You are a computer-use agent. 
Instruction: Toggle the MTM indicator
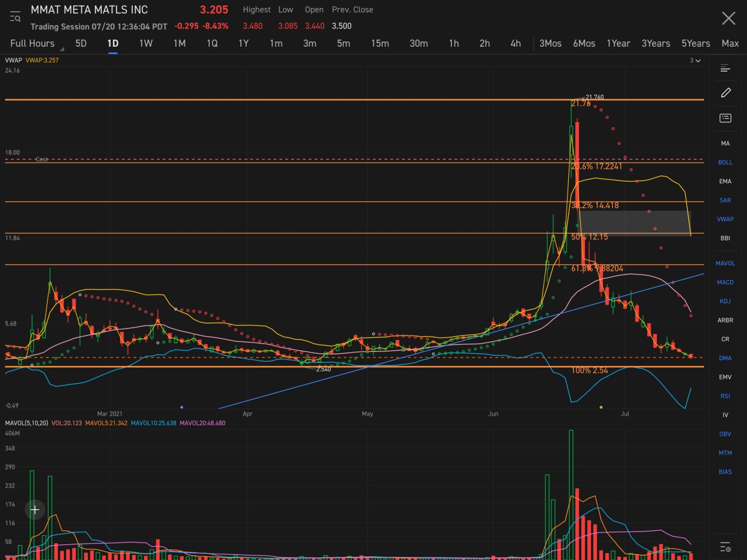[725, 453]
